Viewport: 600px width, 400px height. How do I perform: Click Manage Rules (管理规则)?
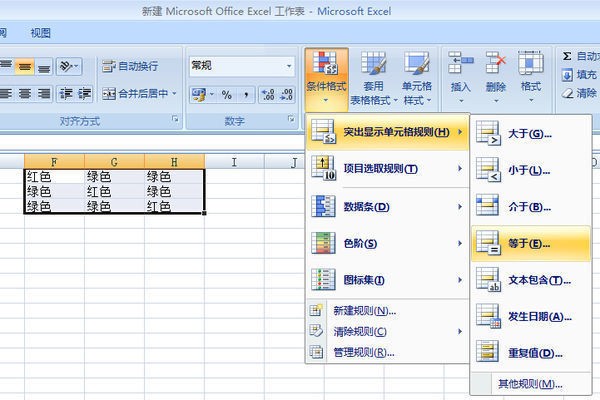(x=387, y=352)
